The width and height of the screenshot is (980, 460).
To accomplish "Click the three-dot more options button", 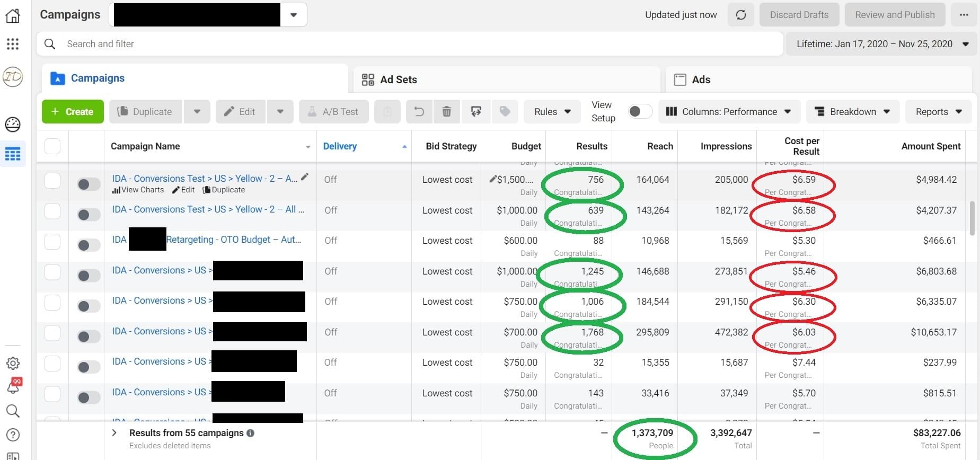I will [964, 15].
